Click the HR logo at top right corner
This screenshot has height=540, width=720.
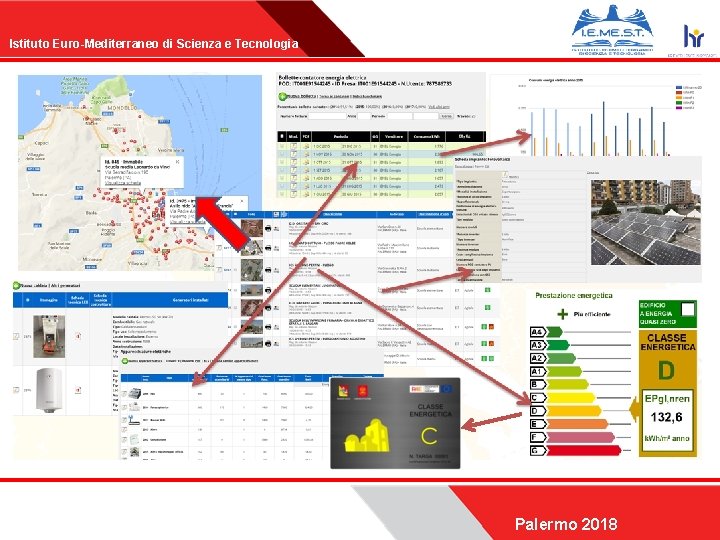tap(693, 37)
